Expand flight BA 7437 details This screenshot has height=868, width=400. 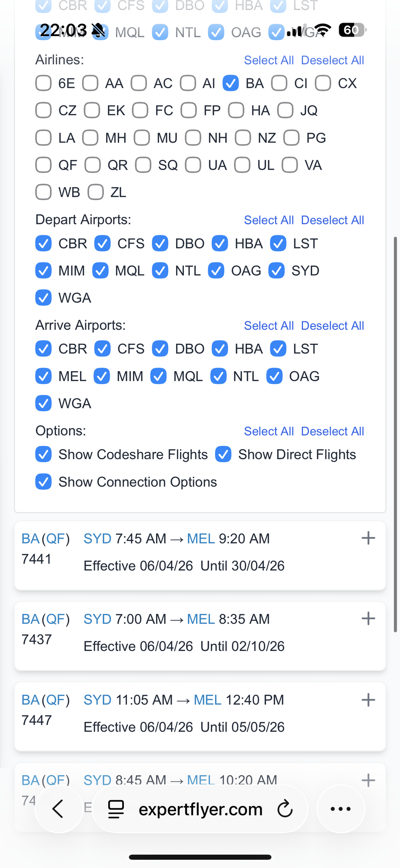click(368, 619)
